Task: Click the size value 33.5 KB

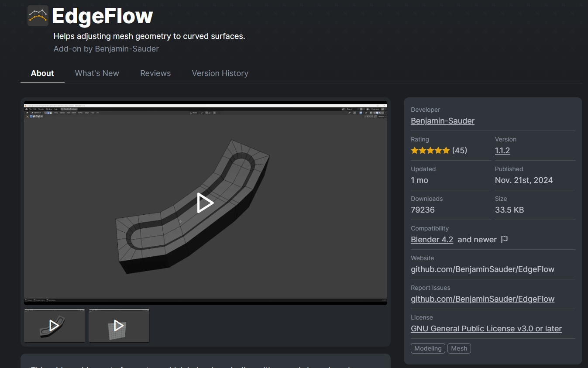Action: (x=509, y=210)
